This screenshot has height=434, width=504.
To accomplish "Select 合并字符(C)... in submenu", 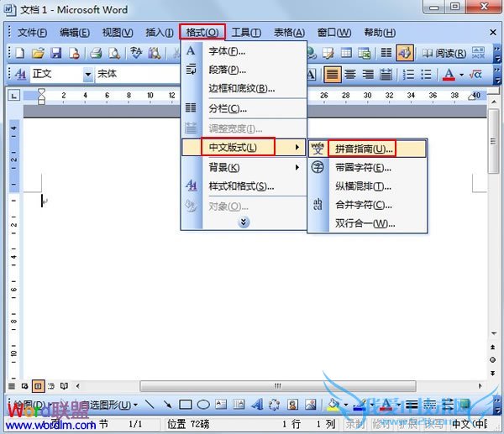I will click(x=367, y=205).
